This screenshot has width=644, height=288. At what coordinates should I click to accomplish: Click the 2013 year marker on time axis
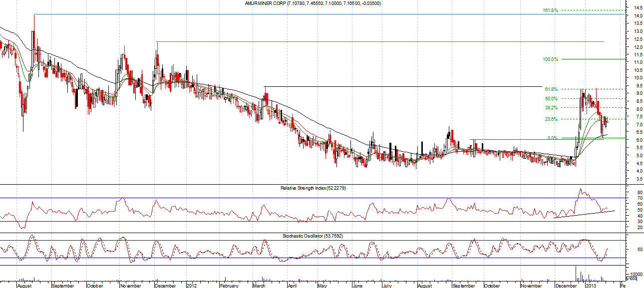(591, 286)
